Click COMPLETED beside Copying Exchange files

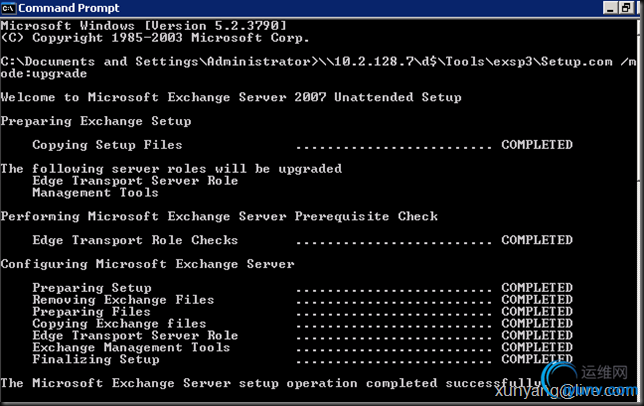537,323
